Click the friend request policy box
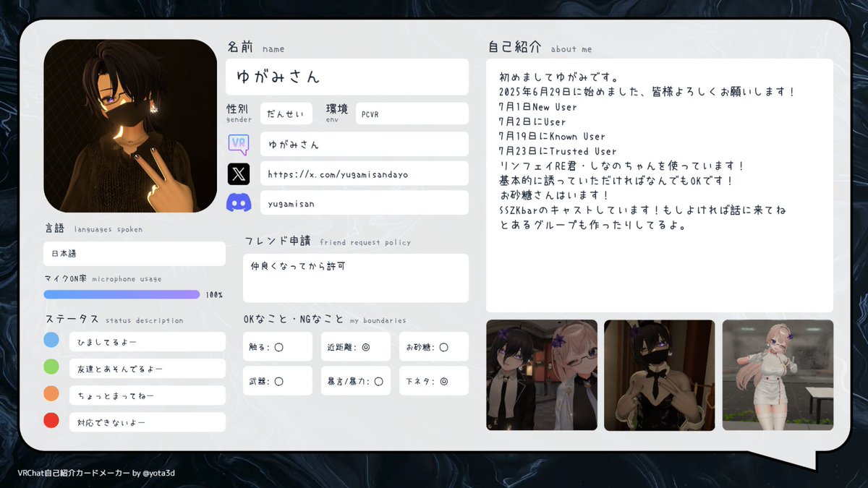Screen dimensions: 868x488 (x=356, y=278)
